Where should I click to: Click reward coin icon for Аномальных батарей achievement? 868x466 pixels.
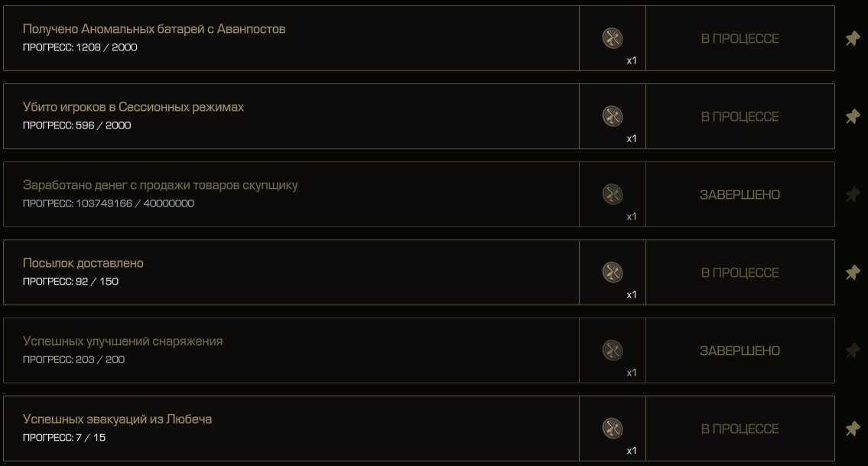pyautogui.click(x=613, y=38)
